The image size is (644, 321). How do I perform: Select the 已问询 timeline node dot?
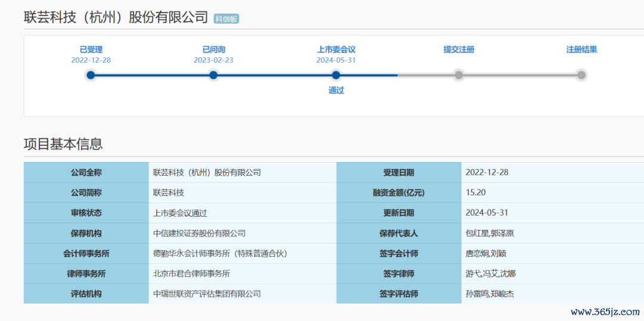pos(213,75)
